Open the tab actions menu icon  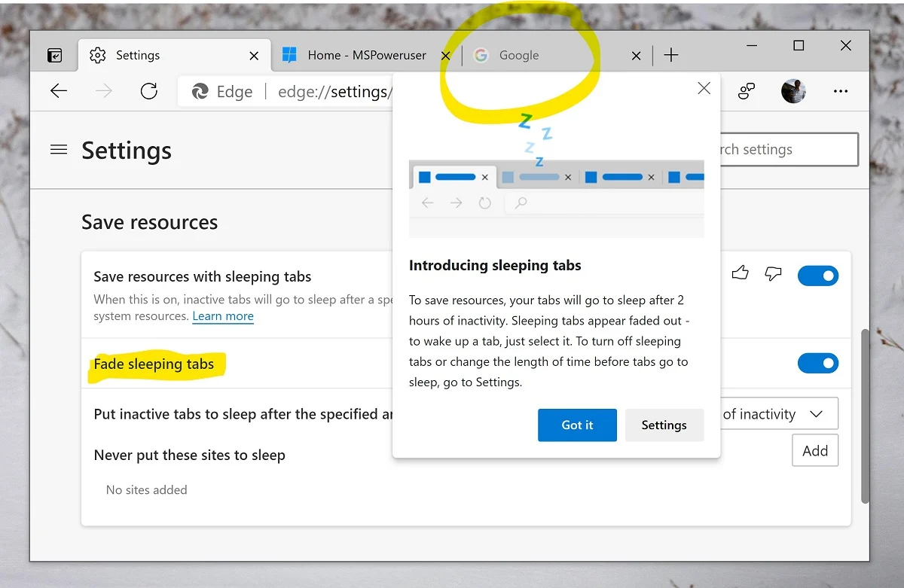tap(54, 56)
